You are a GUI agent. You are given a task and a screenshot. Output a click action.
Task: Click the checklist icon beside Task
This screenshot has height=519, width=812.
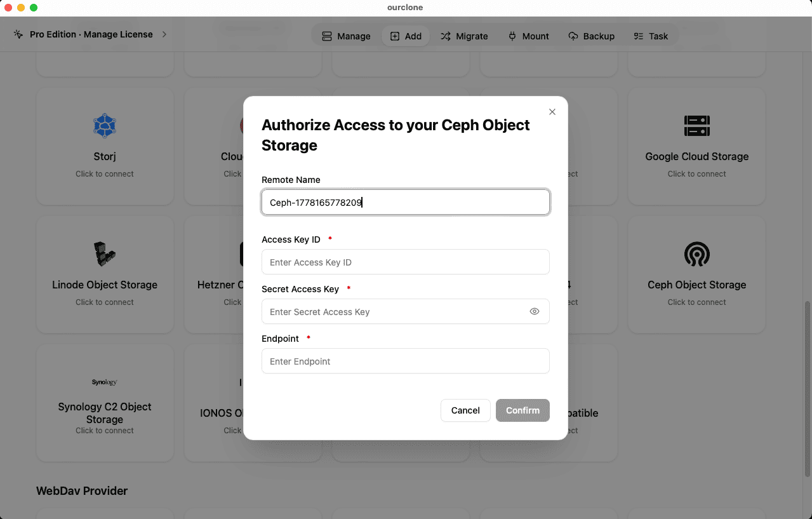[x=639, y=36]
